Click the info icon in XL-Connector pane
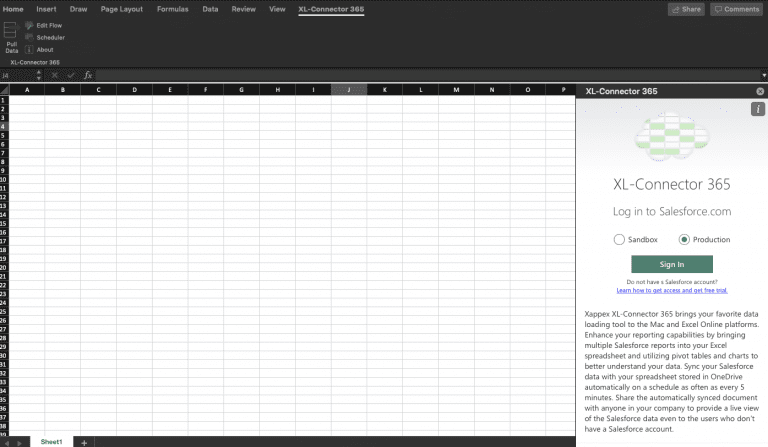This screenshot has width=768, height=447. (x=757, y=109)
